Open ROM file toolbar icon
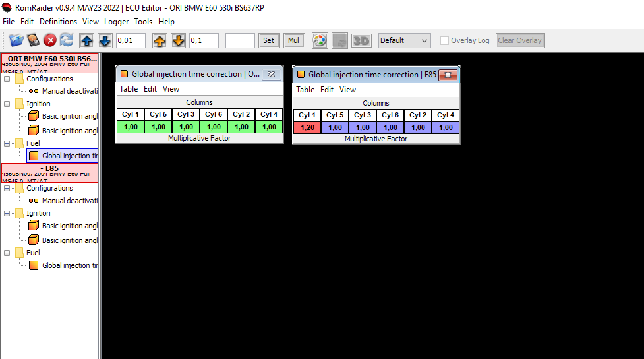Screen dimensions: 644x359 click(16, 40)
